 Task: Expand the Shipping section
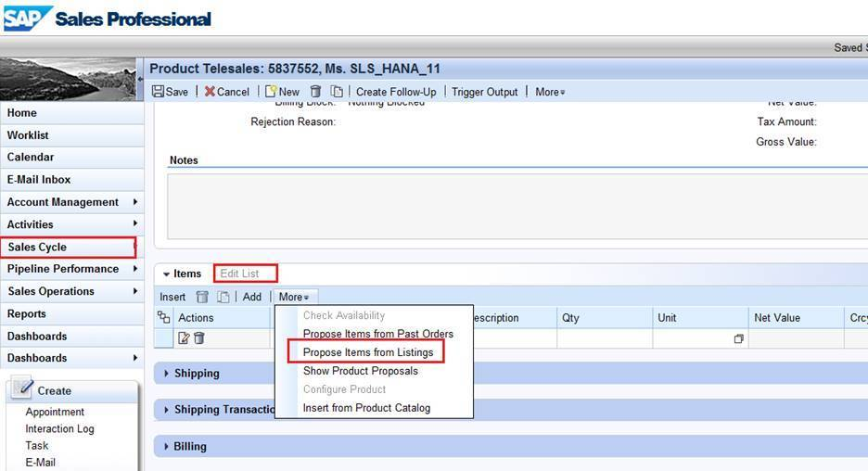[x=167, y=374]
